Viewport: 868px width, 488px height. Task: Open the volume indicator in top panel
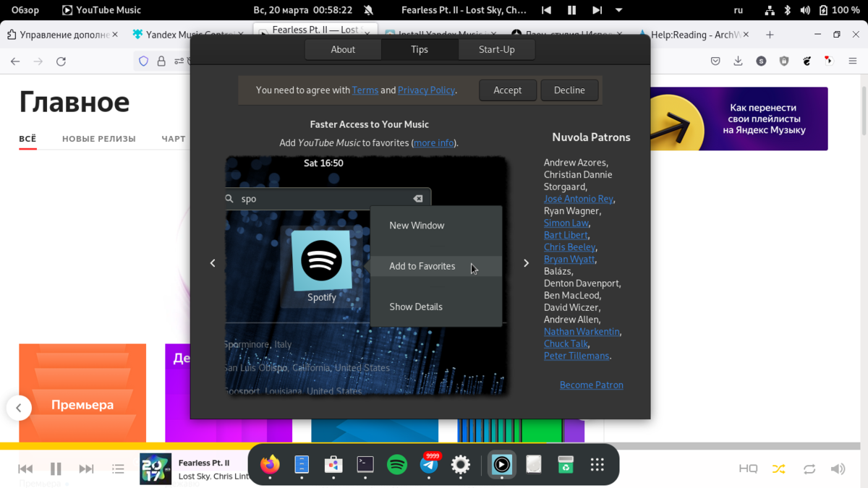[805, 10]
